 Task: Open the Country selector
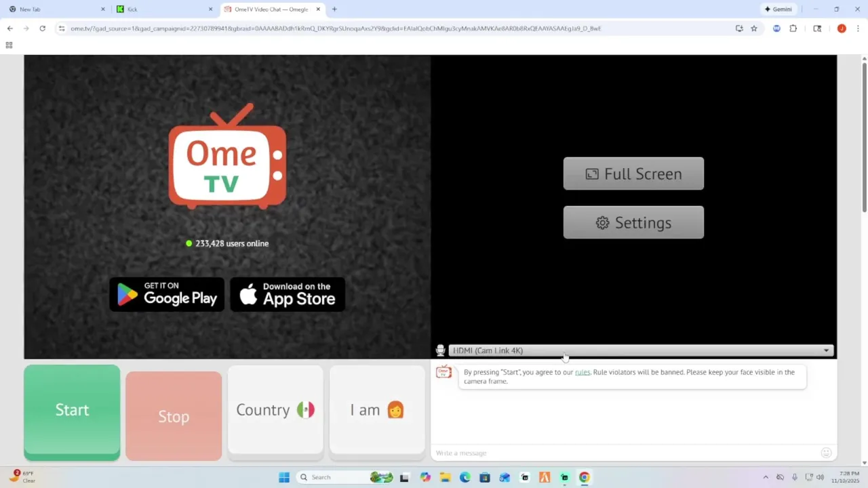coord(275,410)
